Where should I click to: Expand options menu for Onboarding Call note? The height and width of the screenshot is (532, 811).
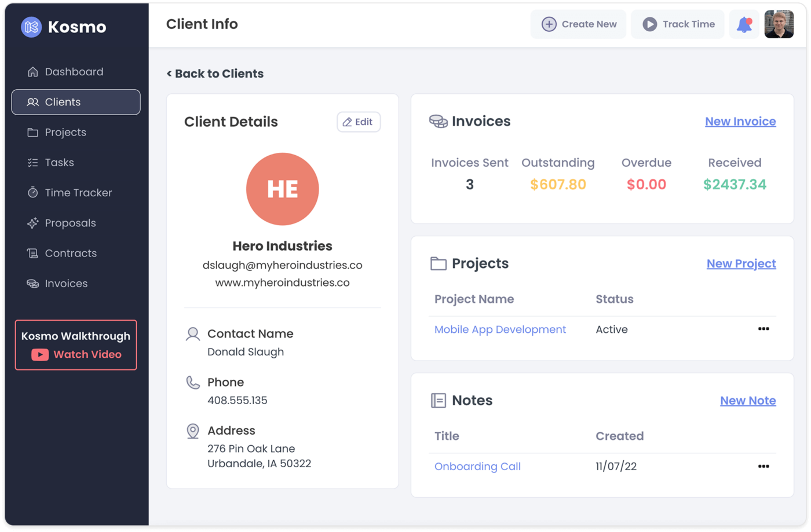[x=763, y=466]
